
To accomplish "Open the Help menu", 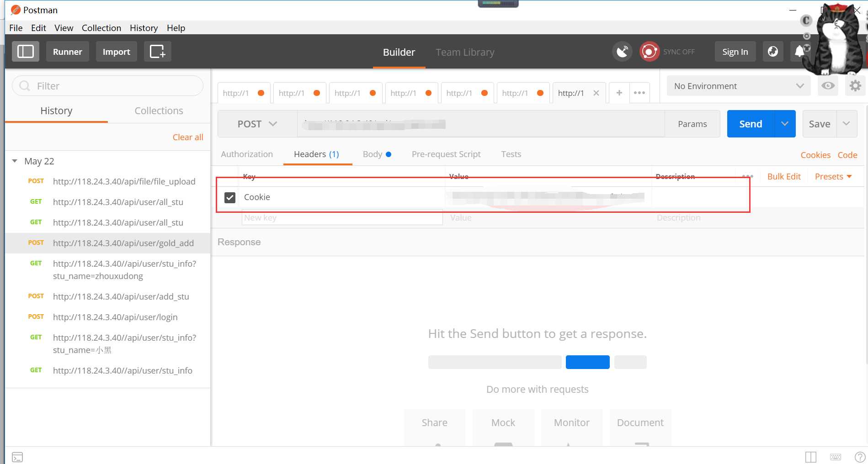I will 176,28.
